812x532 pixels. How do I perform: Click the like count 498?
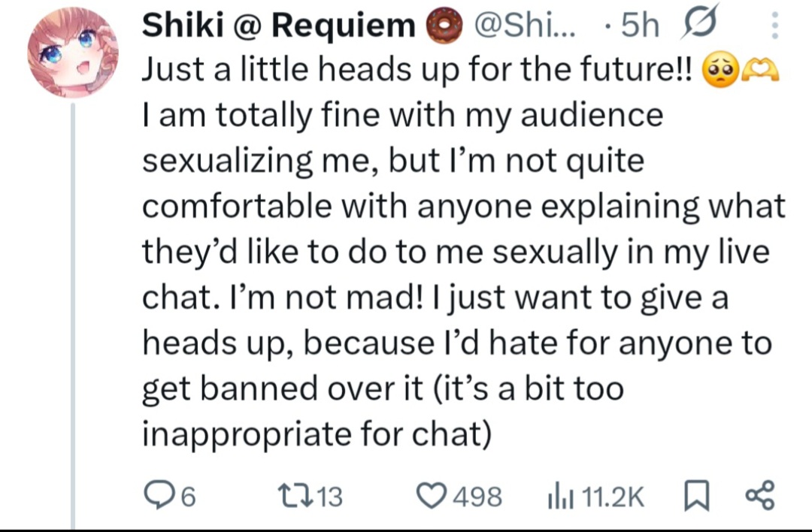click(x=478, y=497)
